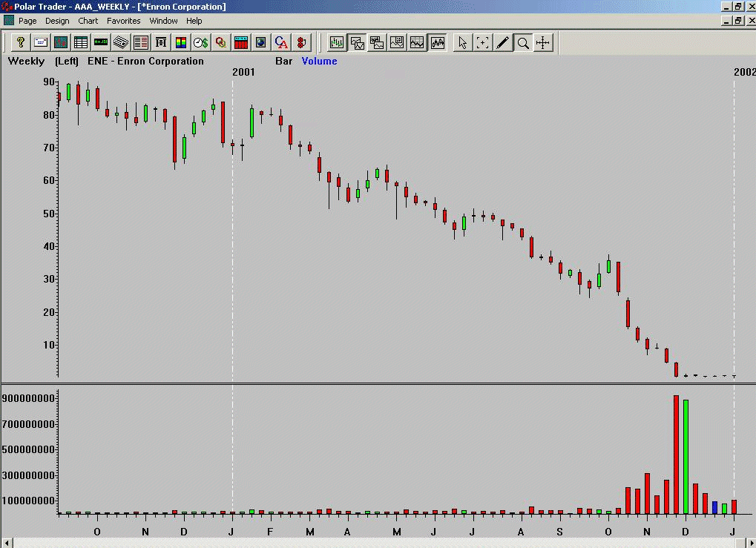Click the Polar Trader icon in title bar
Screen dimensions: 756x548
6,6
